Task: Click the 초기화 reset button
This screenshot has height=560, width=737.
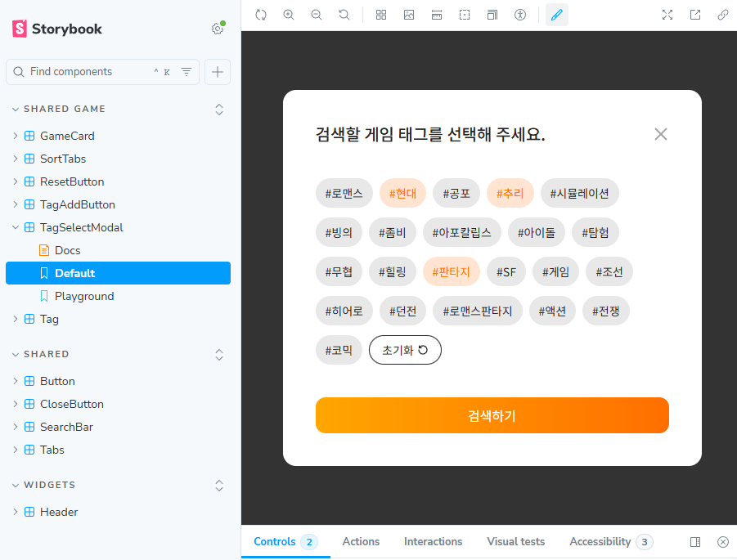Action: [x=405, y=350]
